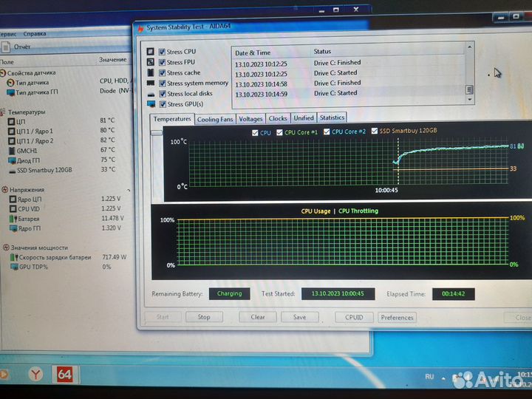Click the FPU icon beside Stress FPU
This screenshot has height=399, width=532.
pyautogui.click(x=150, y=62)
